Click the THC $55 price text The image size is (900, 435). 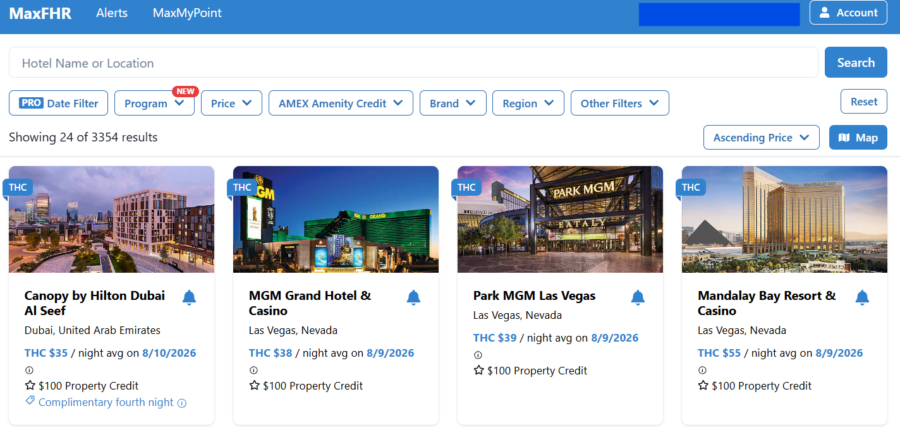[719, 353]
